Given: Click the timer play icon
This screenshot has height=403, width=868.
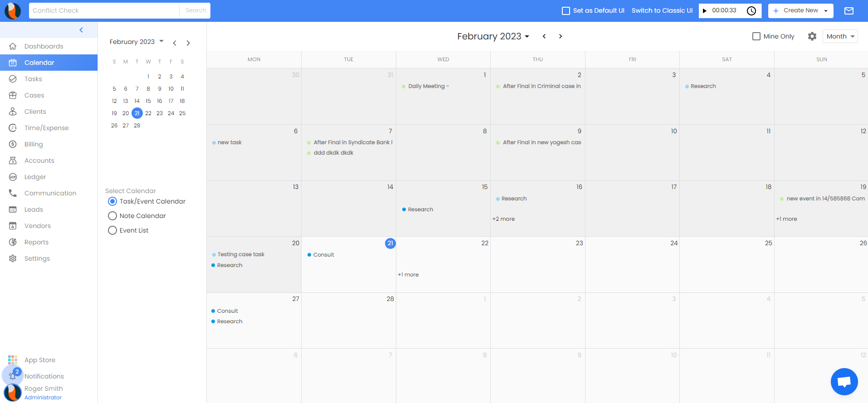Looking at the screenshot, I should click(705, 11).
